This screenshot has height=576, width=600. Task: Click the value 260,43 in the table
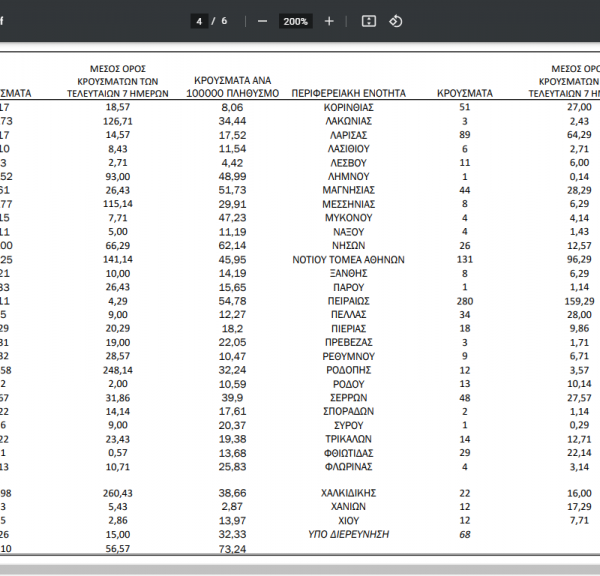coord(118,493)
